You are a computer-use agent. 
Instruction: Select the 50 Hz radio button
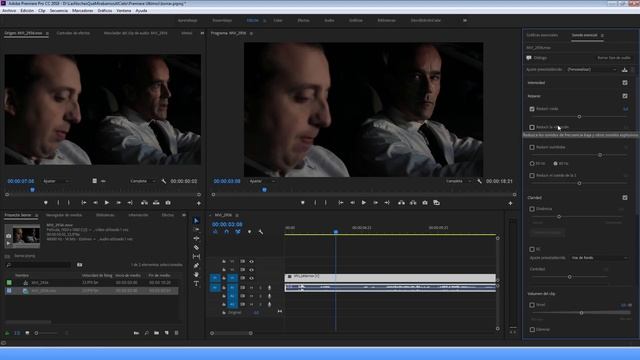click(x=532, y=164)
